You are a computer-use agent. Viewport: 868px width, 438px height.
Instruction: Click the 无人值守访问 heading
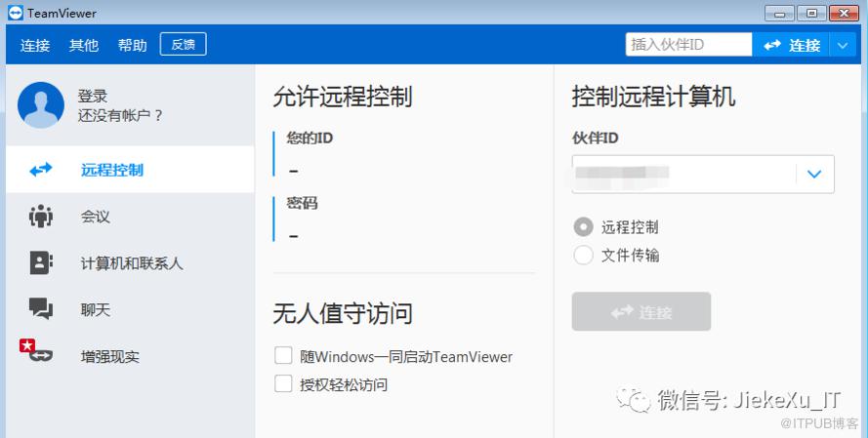[342, 313]
